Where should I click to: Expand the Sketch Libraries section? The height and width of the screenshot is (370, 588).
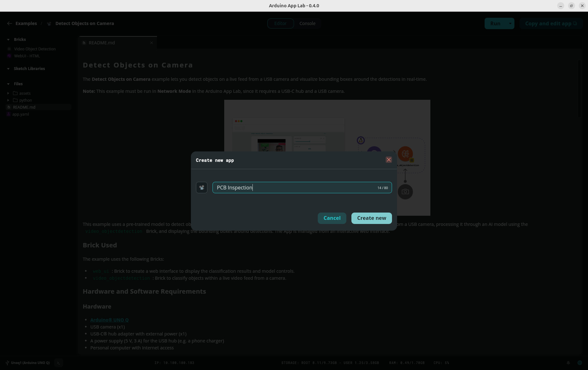pos(8,69)
